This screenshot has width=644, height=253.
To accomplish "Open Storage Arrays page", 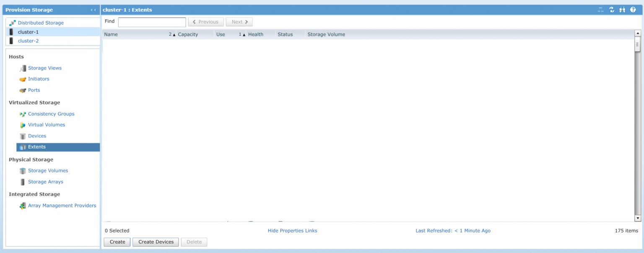I will (x=45, y=182).
